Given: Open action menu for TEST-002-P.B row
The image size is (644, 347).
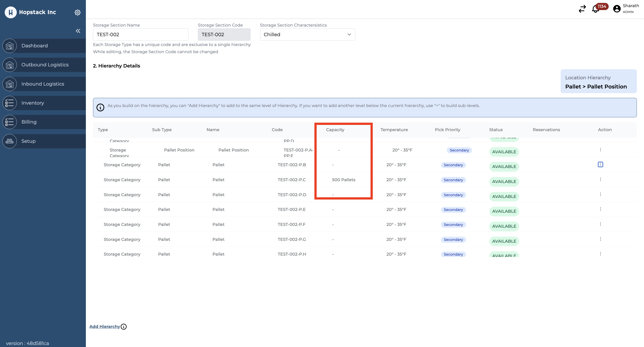Looking at the screenshot, I should pos(600,164).
